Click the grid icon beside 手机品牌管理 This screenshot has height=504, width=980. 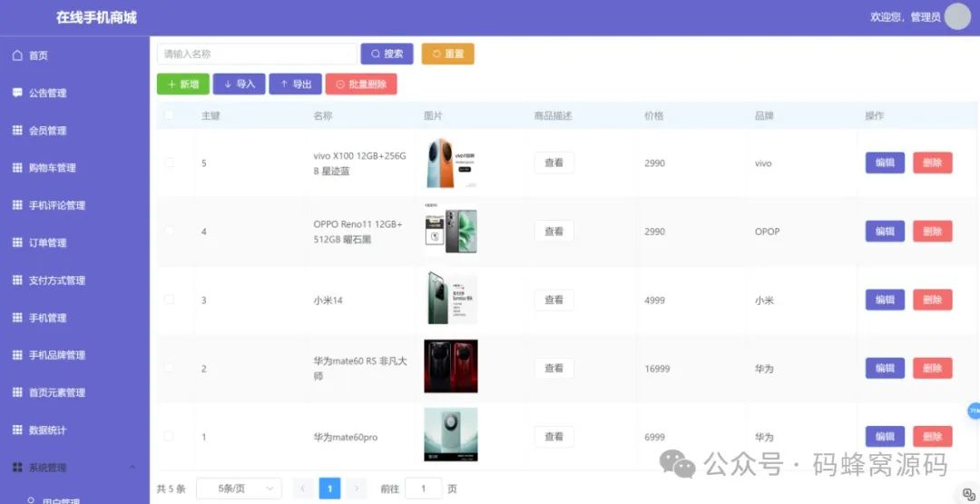(17, 354)
